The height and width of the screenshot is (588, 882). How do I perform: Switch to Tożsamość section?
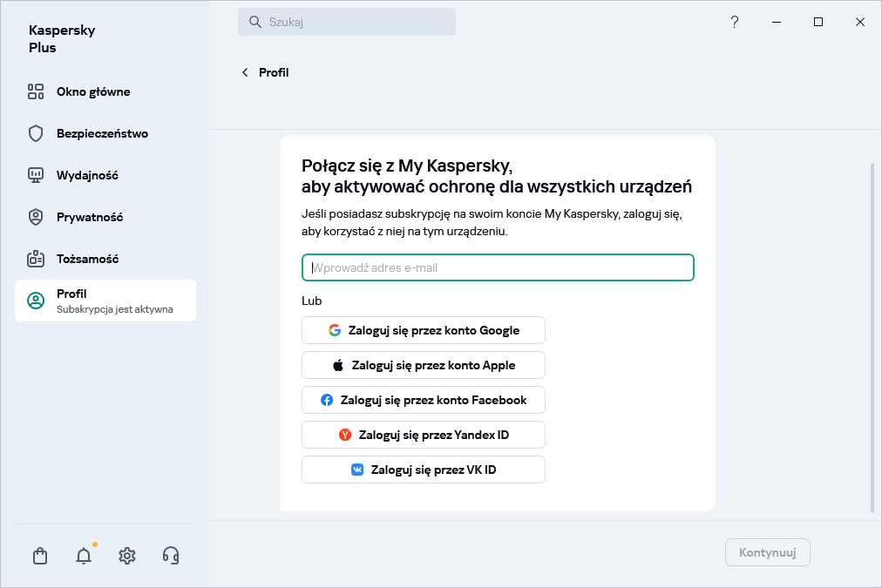87,259
